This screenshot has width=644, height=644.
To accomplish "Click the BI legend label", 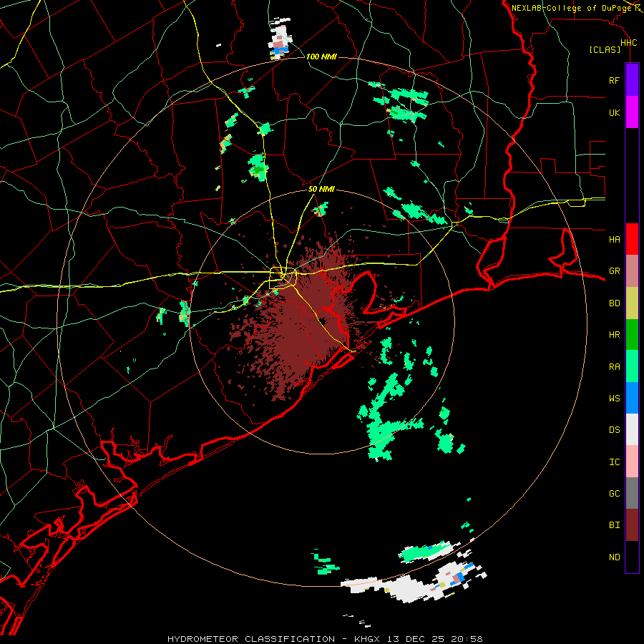I will (614, 525).
